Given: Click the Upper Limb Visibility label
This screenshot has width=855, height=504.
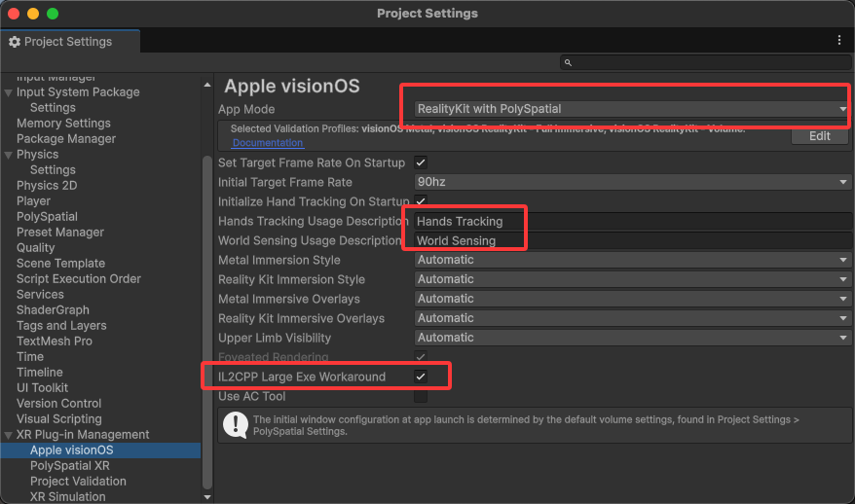Looking at the screenshot, I should coord(275,338).
